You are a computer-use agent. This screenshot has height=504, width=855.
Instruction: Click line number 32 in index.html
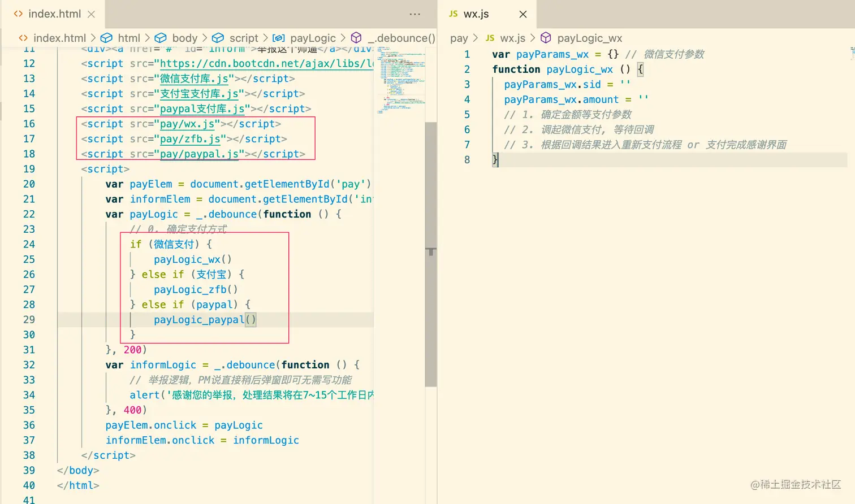[x=29, y=365]
